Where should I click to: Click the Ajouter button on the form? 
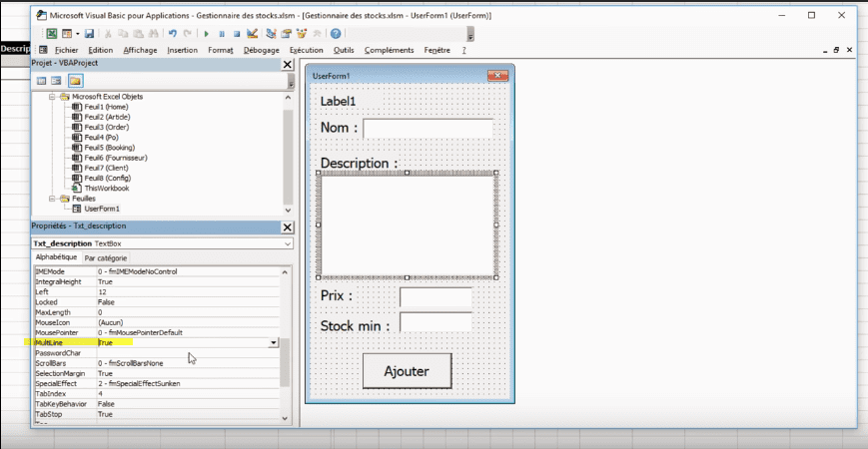pyautogui.click(x=407, y=370)
